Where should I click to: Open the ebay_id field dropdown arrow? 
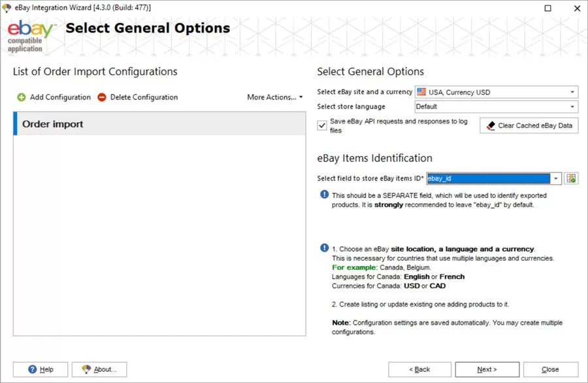(x=555, y=178)
